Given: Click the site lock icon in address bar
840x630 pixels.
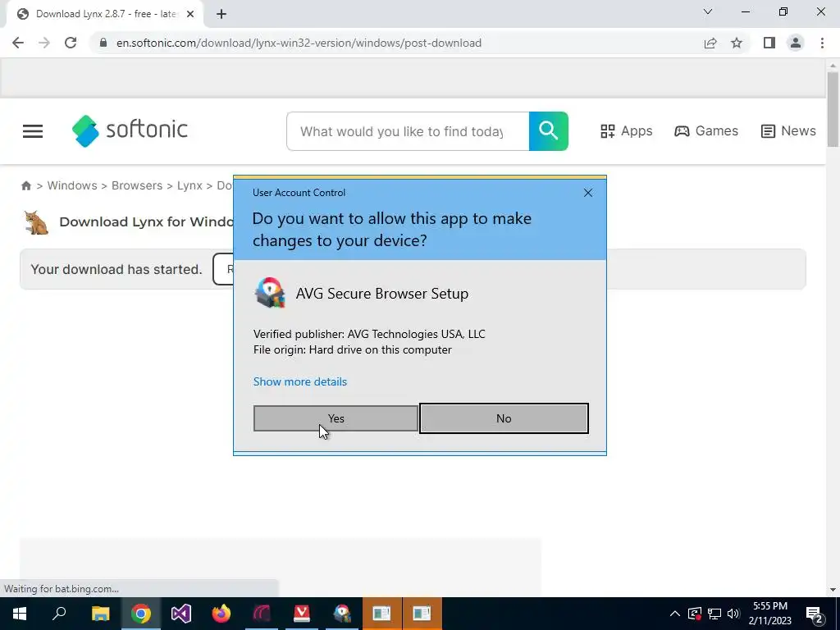Looking at the screenshot, I should pyautogui.click(x=103, y=43).
